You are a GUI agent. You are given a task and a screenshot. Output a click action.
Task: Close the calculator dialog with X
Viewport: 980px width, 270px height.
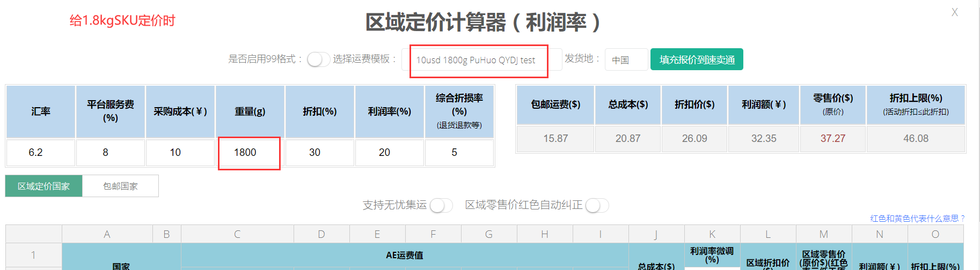point(954,12)
